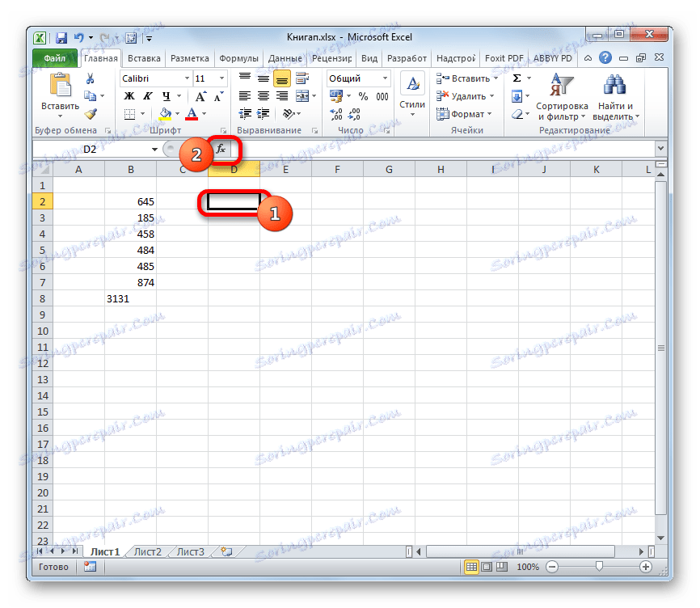Switch to Page Layout view button
The height and width of the screenshot is (608, 700).
(487, 567)
